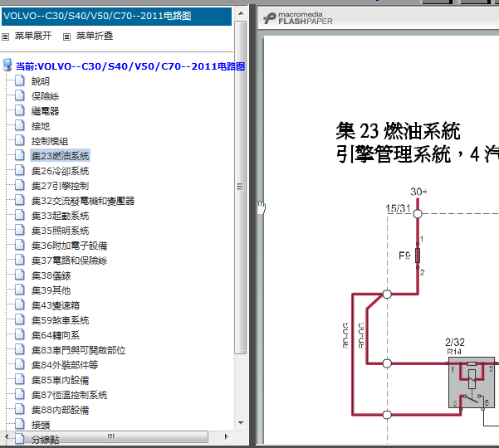
Task: Select 集43變速箱 in the tree
Action: click(x=56, y=305)
